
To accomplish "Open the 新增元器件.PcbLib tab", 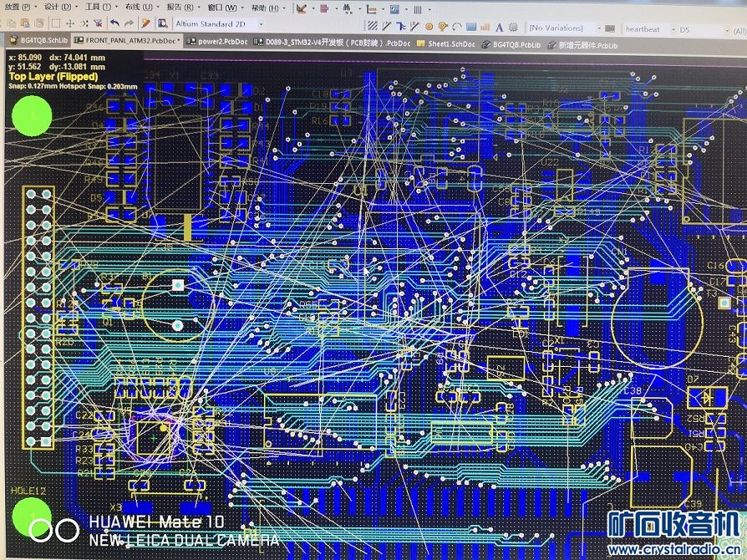I will click(x=583, y=45).
